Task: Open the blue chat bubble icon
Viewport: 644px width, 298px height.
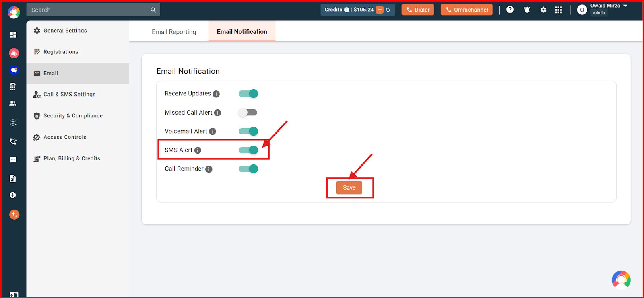Action: click(14, 70)
